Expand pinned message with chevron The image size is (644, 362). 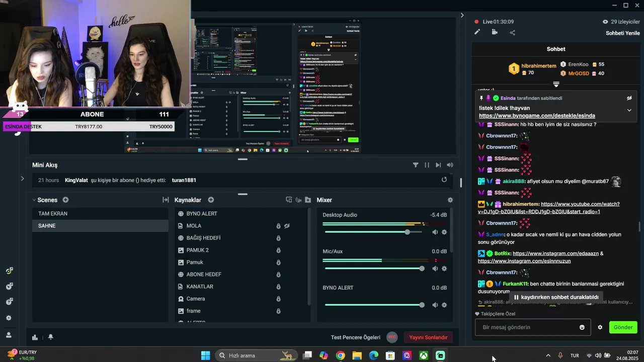pyautogui.click(x=629, y=110)
